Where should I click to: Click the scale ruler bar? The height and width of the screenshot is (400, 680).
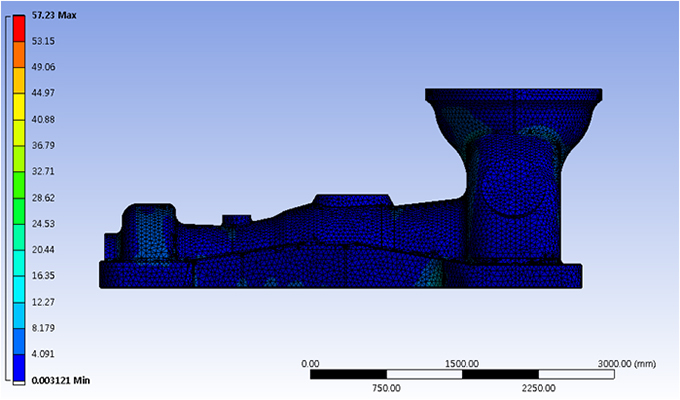pos(462,374)
